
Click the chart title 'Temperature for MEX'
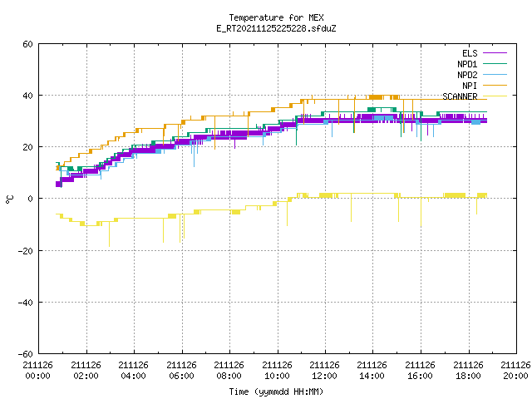[x=276, y=17]
